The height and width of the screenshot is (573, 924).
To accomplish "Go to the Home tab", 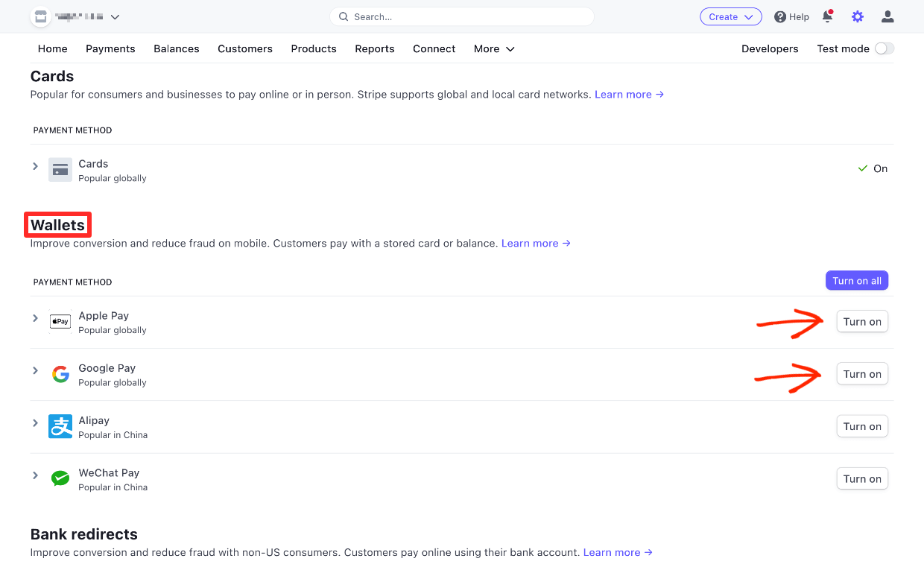I will 53,48.
